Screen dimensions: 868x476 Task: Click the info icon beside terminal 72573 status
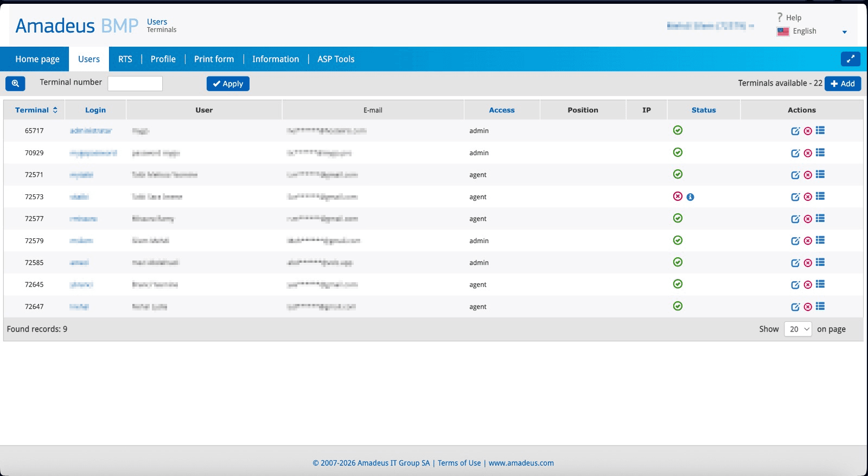[x=690, y=197]
